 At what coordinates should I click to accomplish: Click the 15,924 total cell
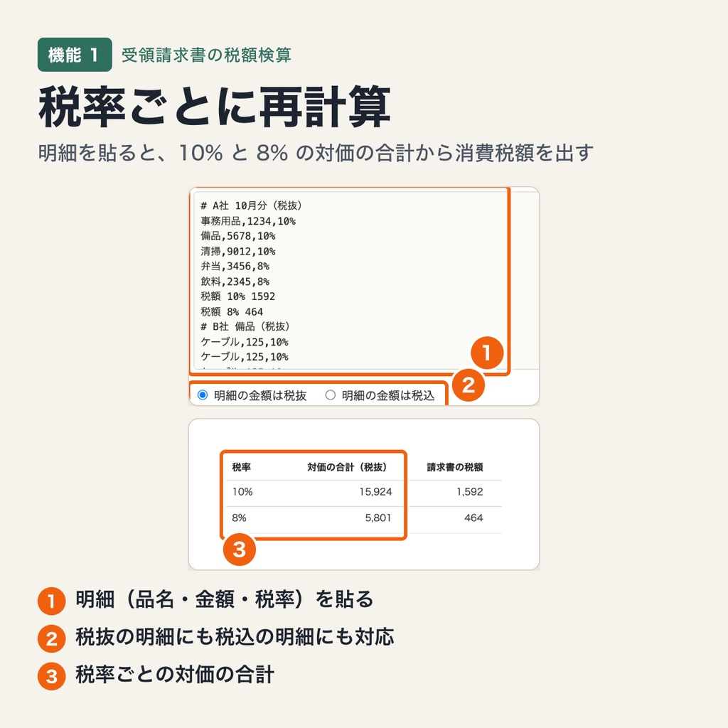[x=375, y=492]
